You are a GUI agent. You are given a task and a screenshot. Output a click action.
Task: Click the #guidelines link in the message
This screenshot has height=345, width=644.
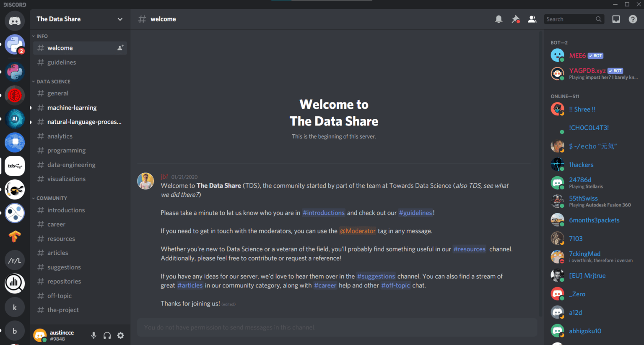tap(415, 213)
